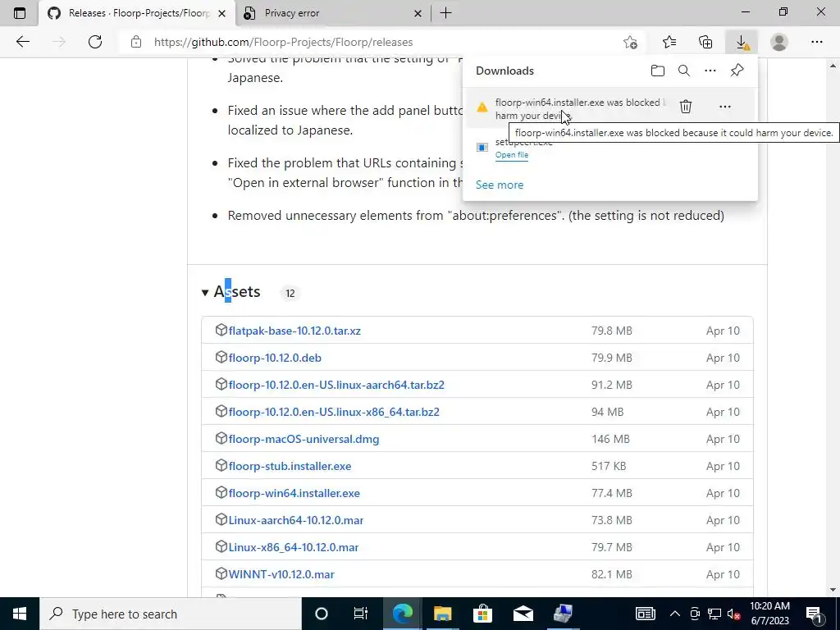Viewport: 840px width, 630px height.
Task: Click the setup exe file icon in Downloads
Action: (482, 148)
